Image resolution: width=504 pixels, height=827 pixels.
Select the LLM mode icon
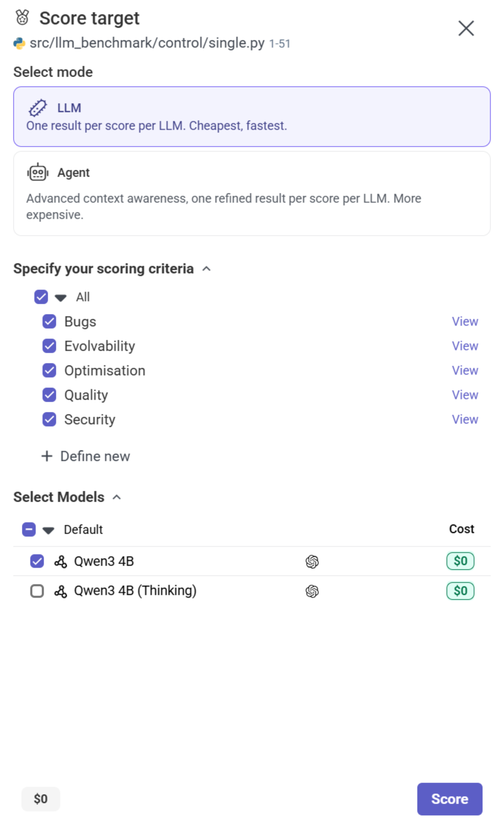pos(37,108)
